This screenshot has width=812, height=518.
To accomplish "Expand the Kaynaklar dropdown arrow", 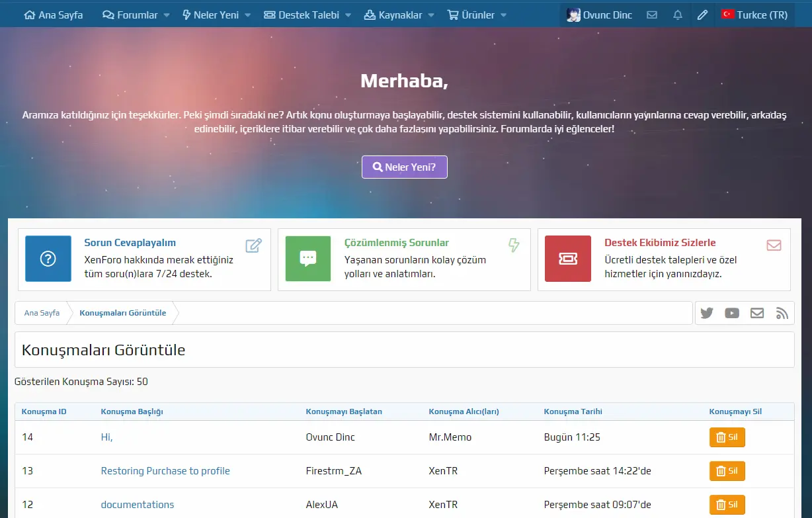I will point(431,15).
